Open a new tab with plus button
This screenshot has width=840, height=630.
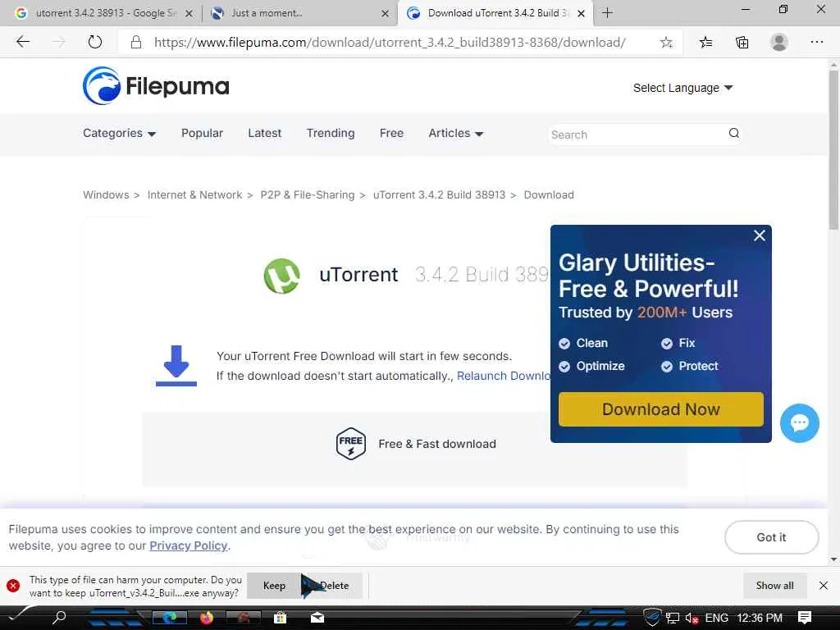click(607, 13)
